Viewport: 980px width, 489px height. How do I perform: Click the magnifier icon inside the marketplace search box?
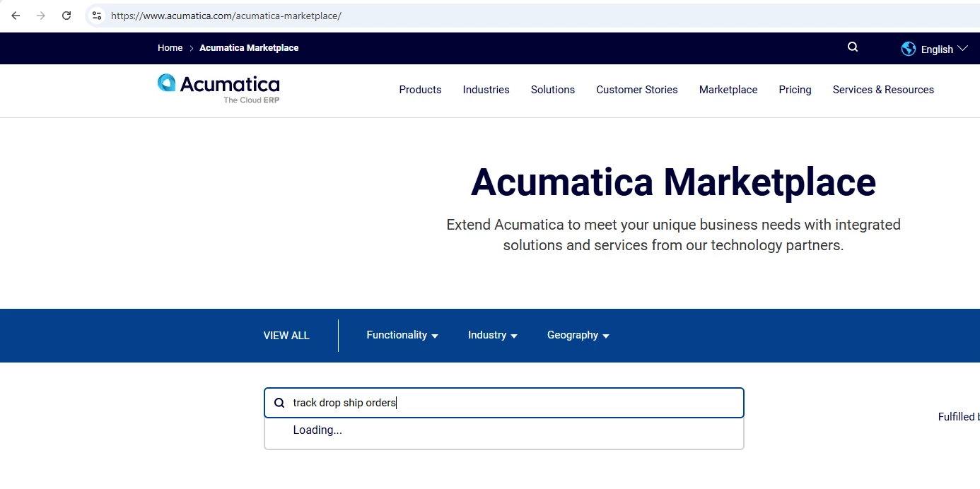[x=279, y=403]
